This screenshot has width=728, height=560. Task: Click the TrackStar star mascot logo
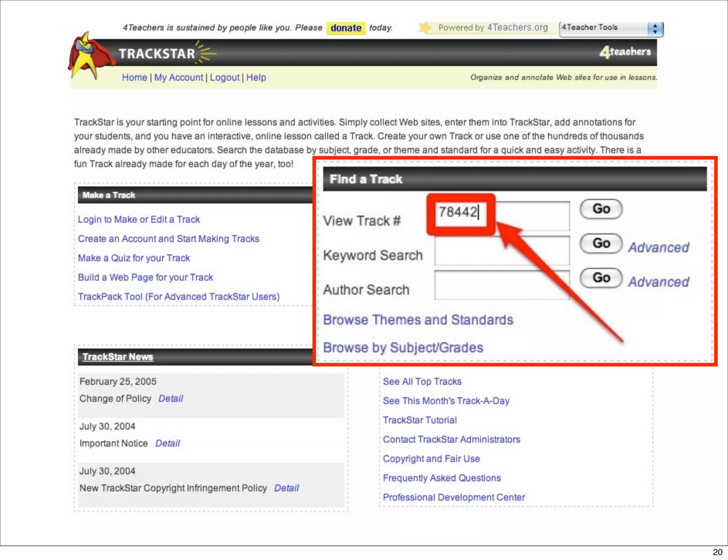88,56
